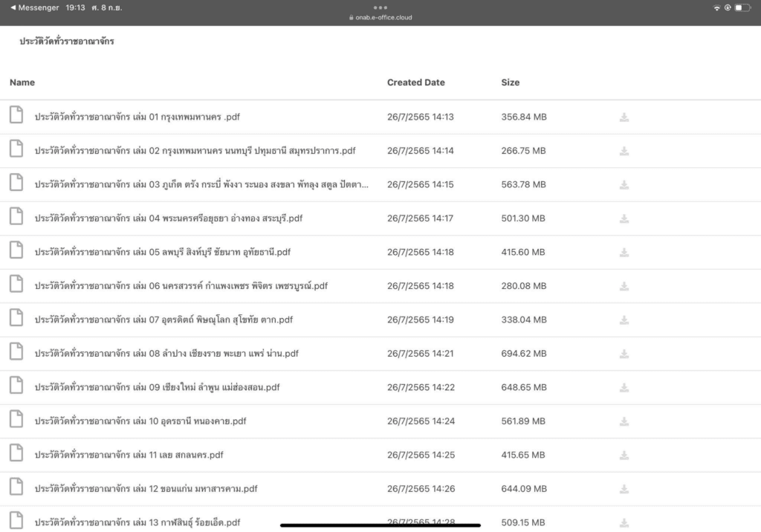The image size is (761, 532).
Task: Sort files by Created Date header
Action: pyautogui.click(x=415, y=82)
